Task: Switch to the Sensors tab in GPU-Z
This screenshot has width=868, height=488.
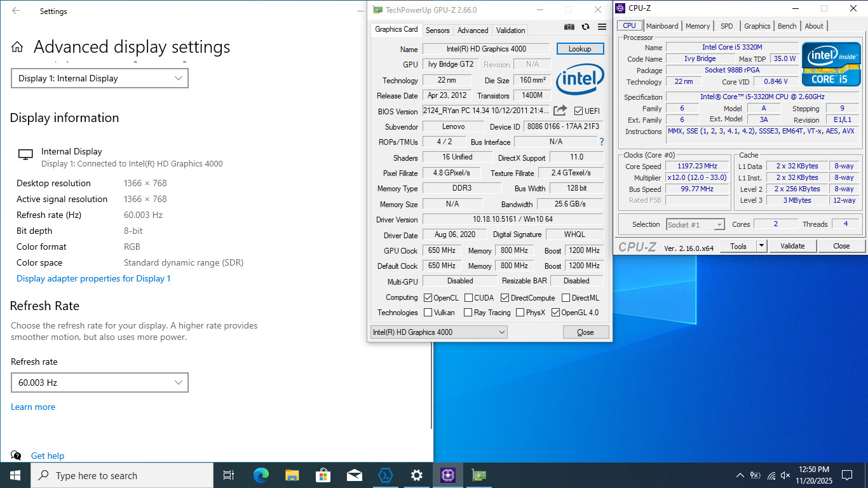Action: pos(437,30)
